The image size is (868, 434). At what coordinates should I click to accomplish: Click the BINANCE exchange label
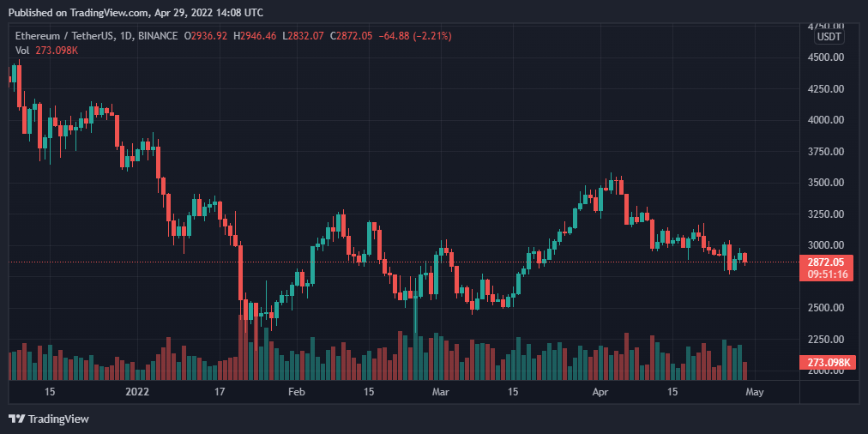158,36
